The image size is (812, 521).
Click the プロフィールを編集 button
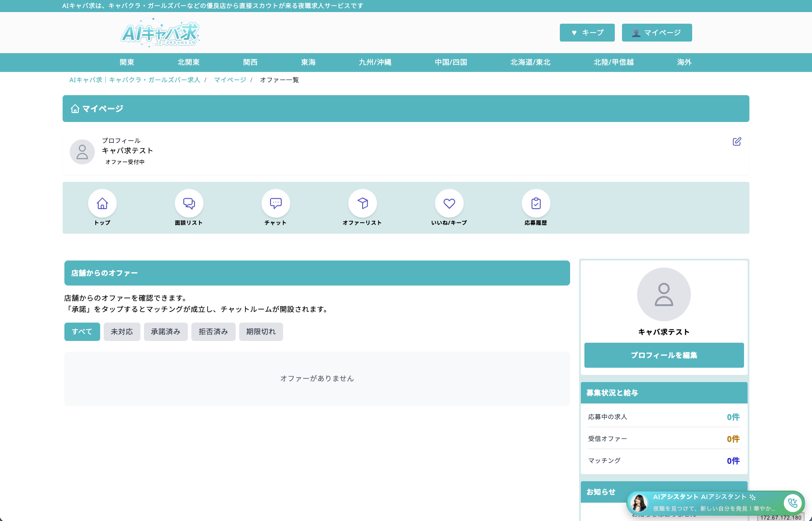[664, 355]
